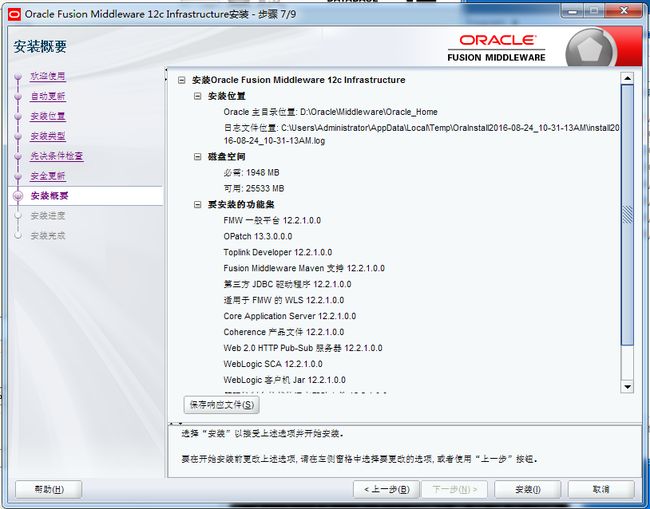Select the Fusion Middleware Maven 支持 row
This screenshot has height=509, width=650.
pyautogui.click(x=304, y=268)
